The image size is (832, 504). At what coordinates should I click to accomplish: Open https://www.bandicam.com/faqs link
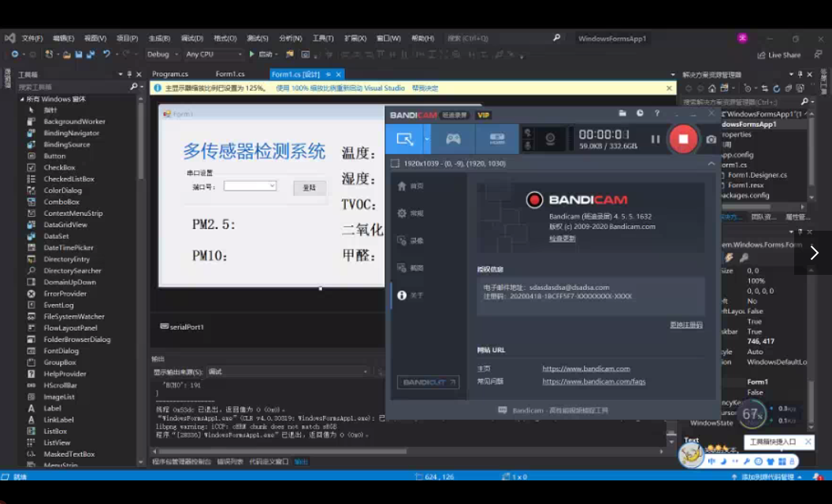(594, 381)
